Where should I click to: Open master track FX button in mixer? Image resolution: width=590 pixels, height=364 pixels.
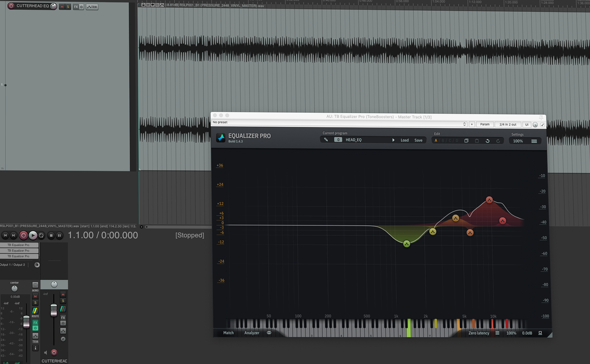[x=35, y=323]
